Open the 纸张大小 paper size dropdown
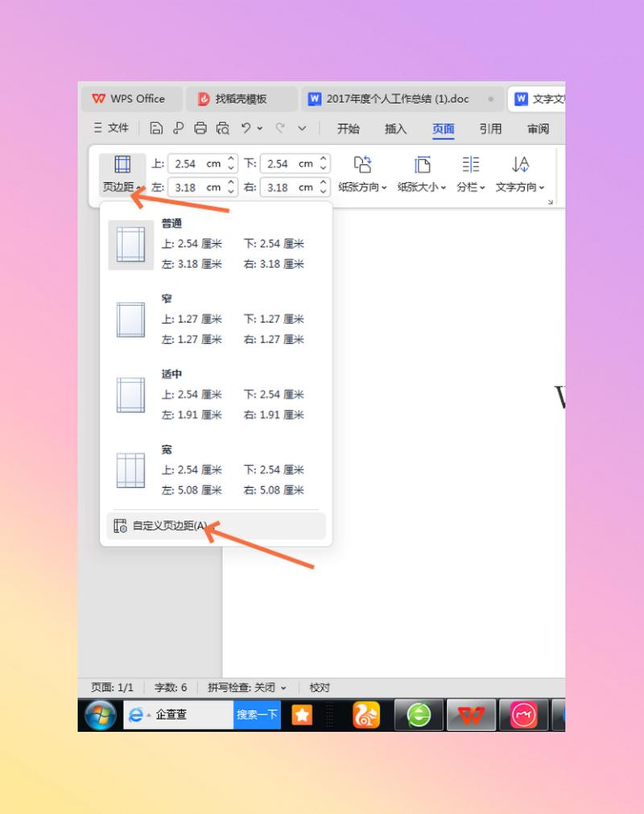Image resolution: width=644 pixels, height=814 pixels. (x=422, y=175)
